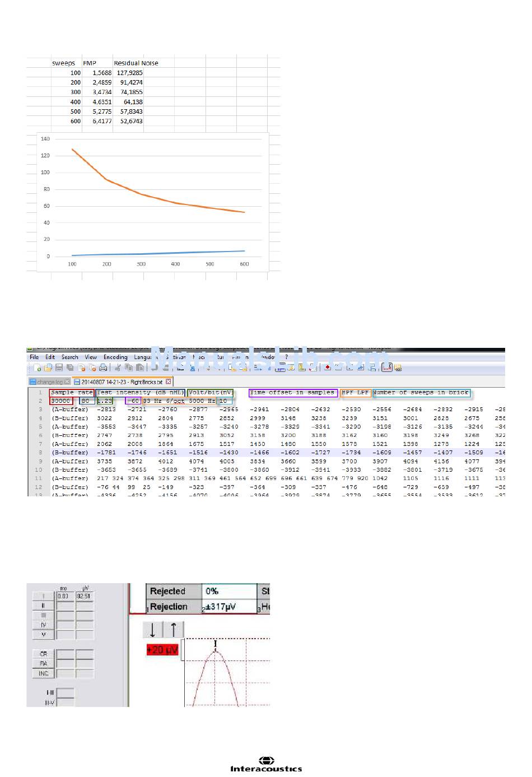Viewport: 532px width, 777px height.
Task: Click line number 8 in the Notepad++ margin
Action: (x=40, y=453)
